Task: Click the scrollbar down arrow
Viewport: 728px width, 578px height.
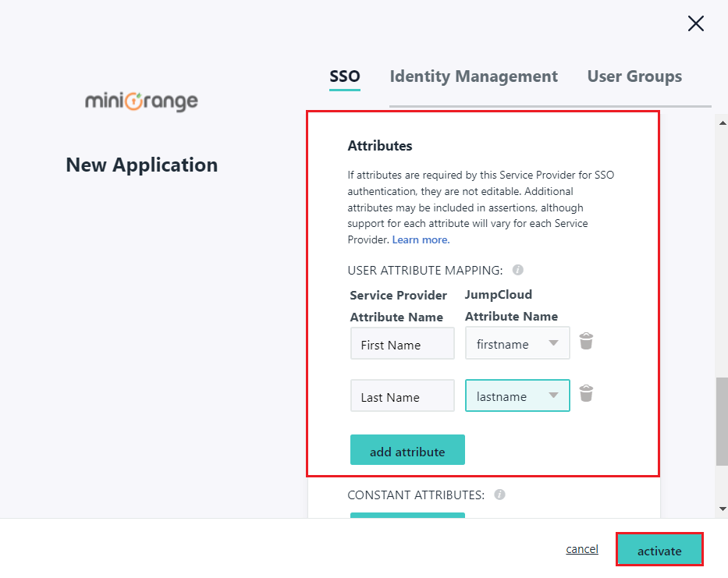Action: [x=723, y=509]
